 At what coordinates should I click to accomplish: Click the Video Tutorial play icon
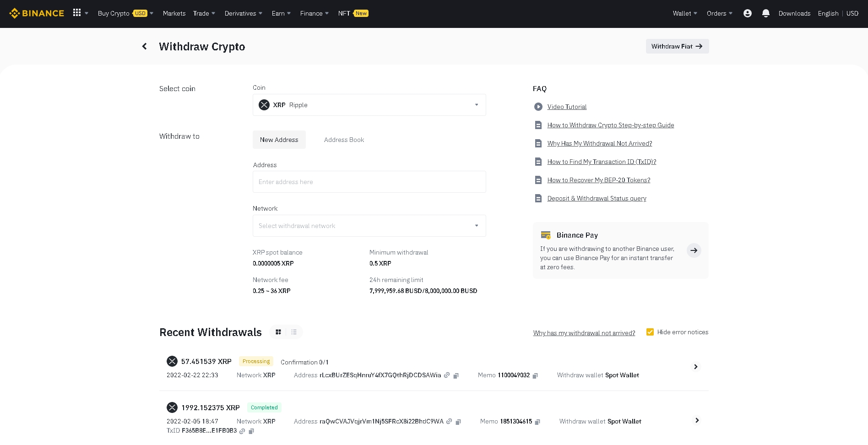[538, 107]
